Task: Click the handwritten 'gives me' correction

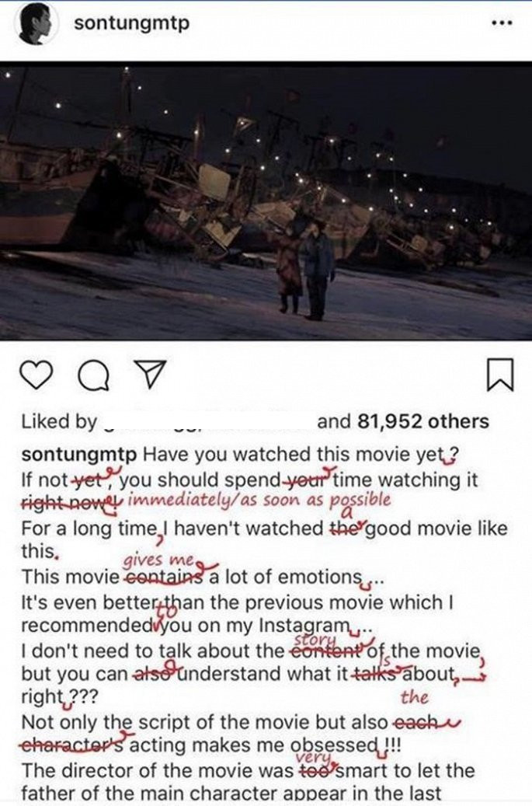Action: [x=158, y=560]
